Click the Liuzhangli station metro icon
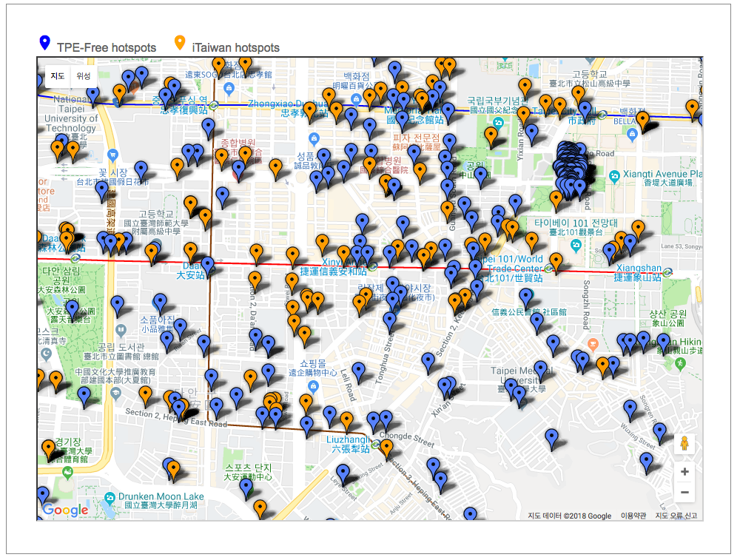The height and width of the screenshot is (560, 740). tap(376, 445)
